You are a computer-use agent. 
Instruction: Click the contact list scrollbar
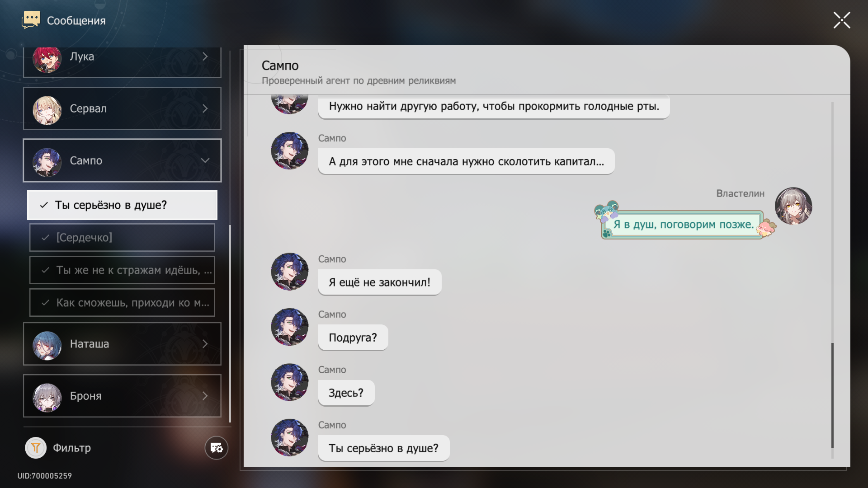tap(230, 323)
